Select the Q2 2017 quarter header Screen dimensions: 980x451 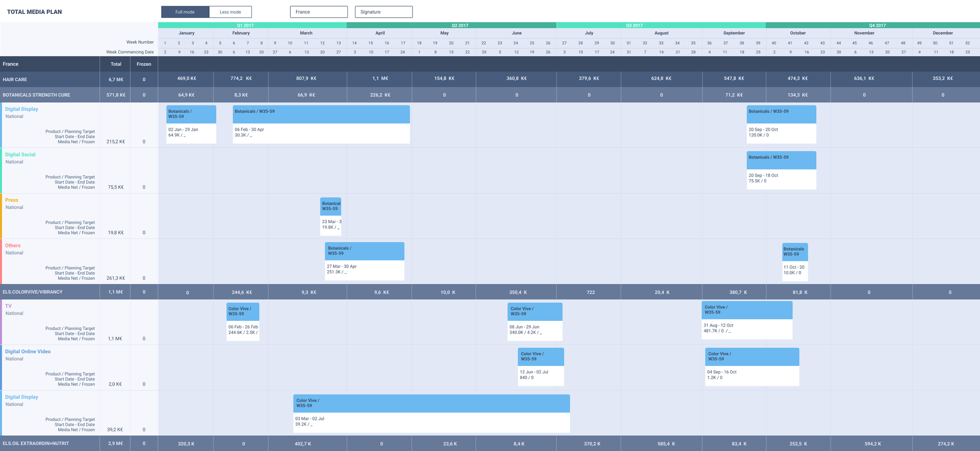tap(451, 25)
